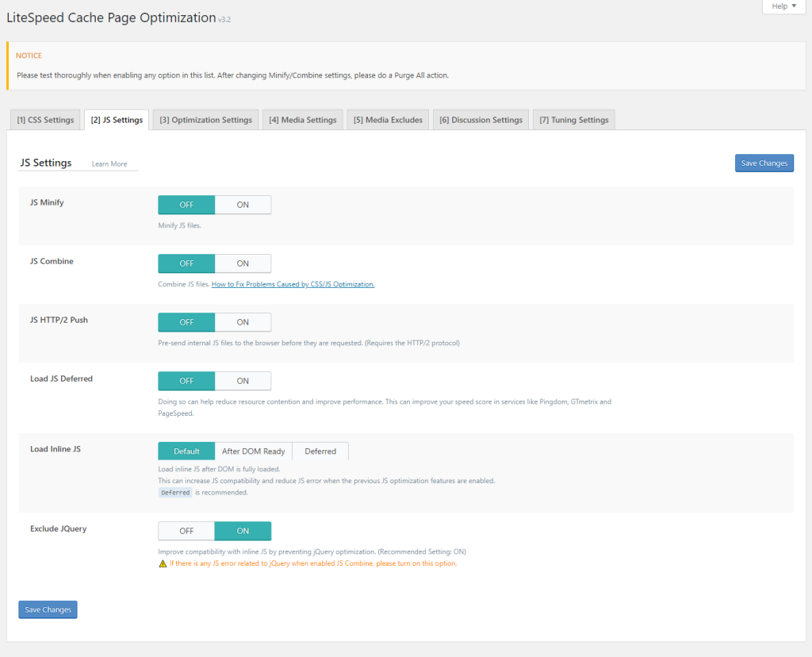Go to the Discussion Settings tab
812x657 pixels.
(x=481, y=120)
